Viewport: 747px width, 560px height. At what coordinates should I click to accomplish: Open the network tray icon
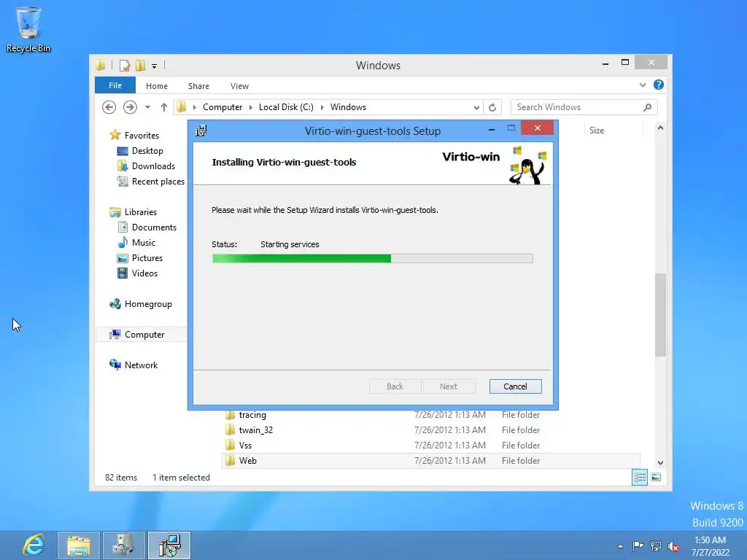656,545
